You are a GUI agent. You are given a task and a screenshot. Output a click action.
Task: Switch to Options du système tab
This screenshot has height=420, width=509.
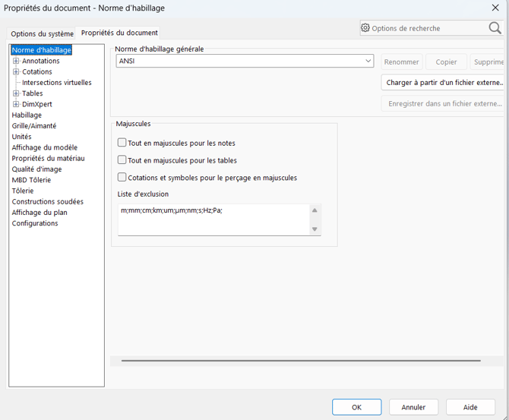pyautogui.click(x=43, y=33)
